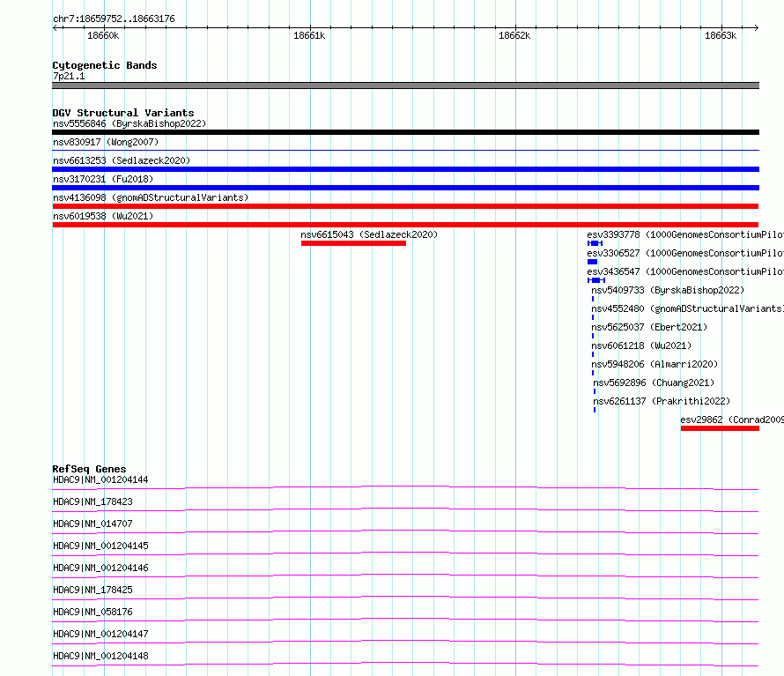Image resolution: width=784 pixels, height=676 pixels.
Task: Select variant label nsv5948206 (Almarri2020)
Action: (x=655, y=364)
